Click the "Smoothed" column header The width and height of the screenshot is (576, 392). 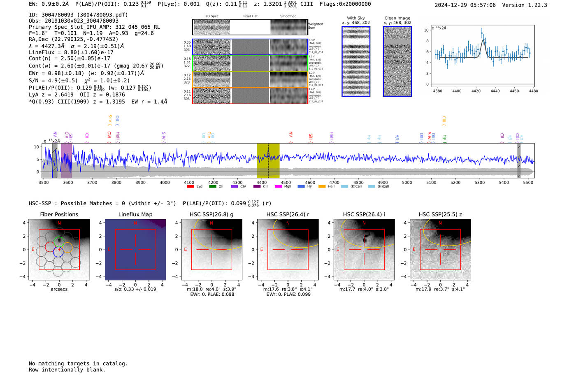[x=288, y=16]
